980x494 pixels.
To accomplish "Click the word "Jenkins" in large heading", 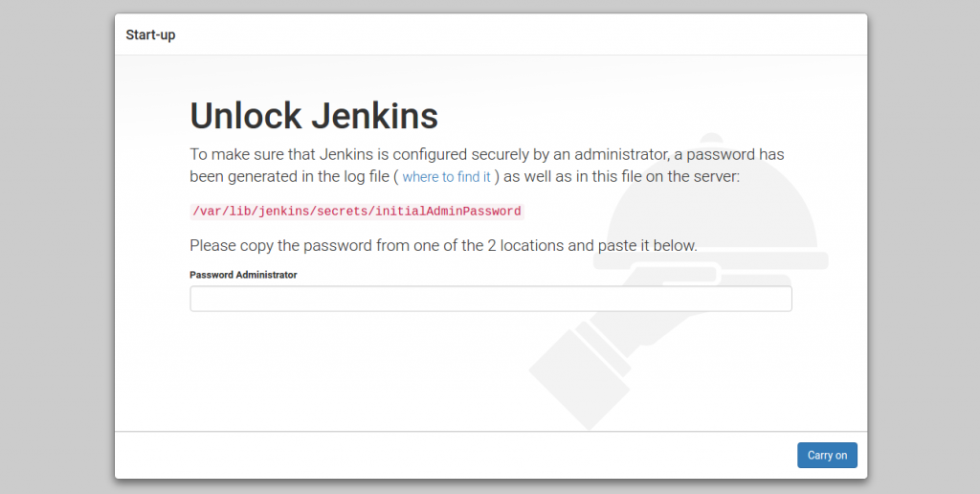I will point(375,116).
